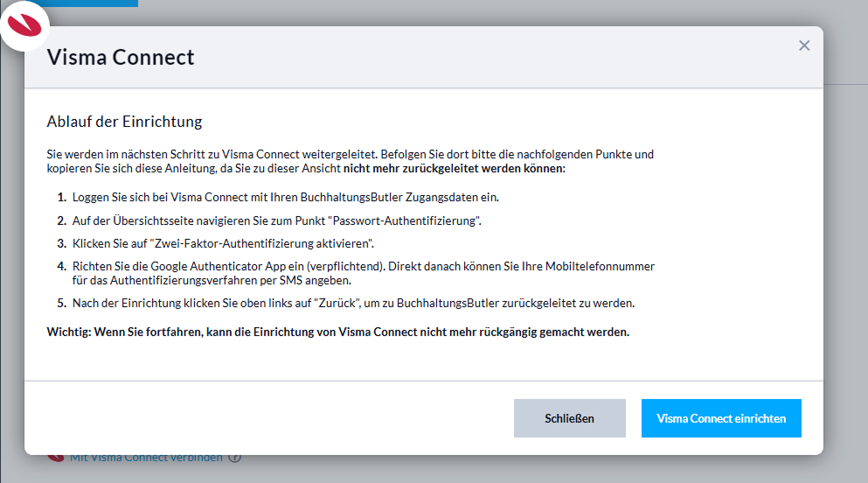The image size is (868, 483).
Task: Click step 5 about clicking Zurück
Action: [353, 303]
